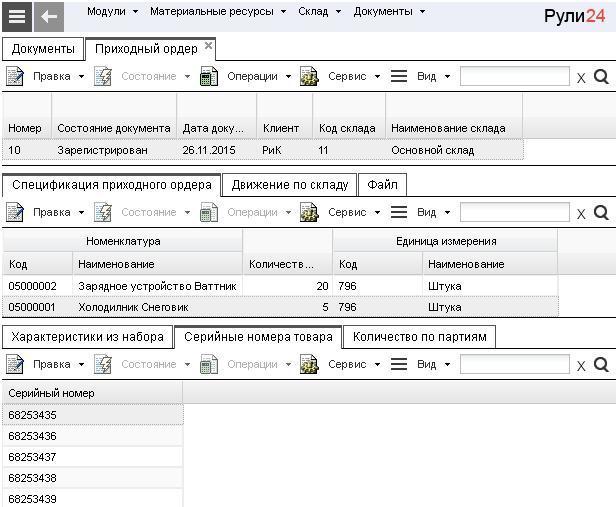Open the Документы top menu
The width and height of the screenshot is (616, 507).
389,11
